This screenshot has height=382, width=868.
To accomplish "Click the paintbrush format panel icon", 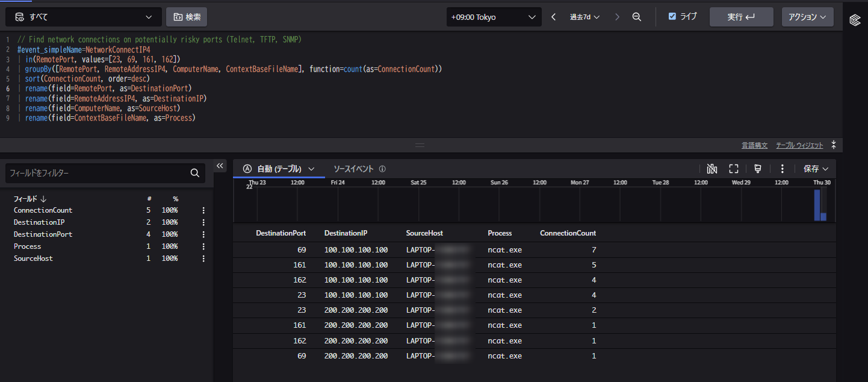I will click(758, 169).
